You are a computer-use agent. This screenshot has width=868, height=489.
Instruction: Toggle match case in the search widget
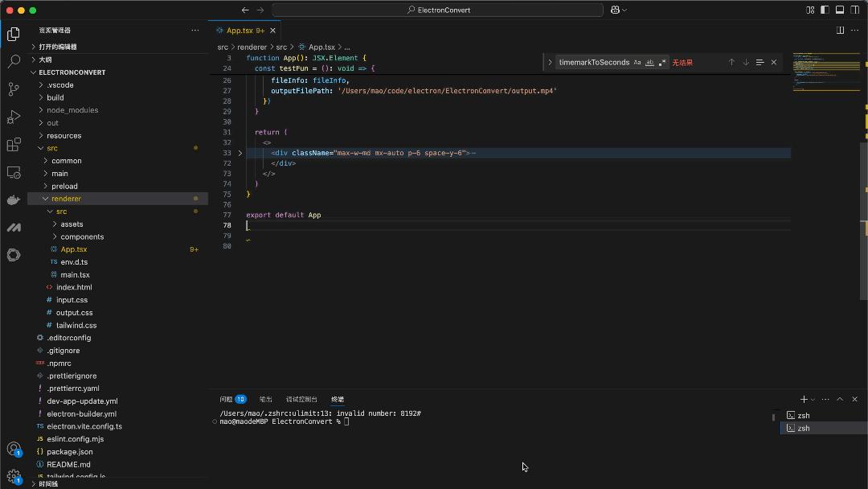pos(637,62)
